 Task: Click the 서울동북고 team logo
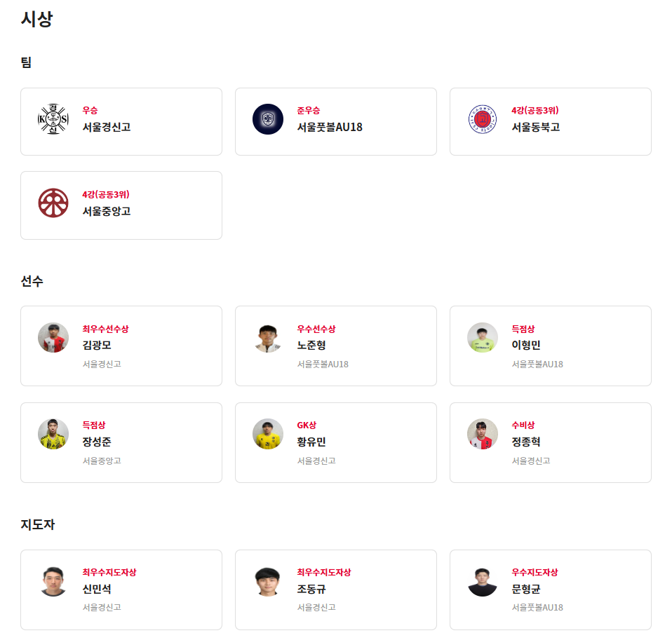point(483,119)
